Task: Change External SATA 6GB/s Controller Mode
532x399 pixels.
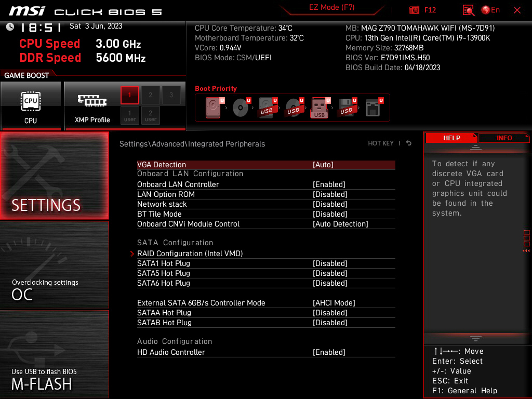Action: pyautogui.click(x=266, y=303)
